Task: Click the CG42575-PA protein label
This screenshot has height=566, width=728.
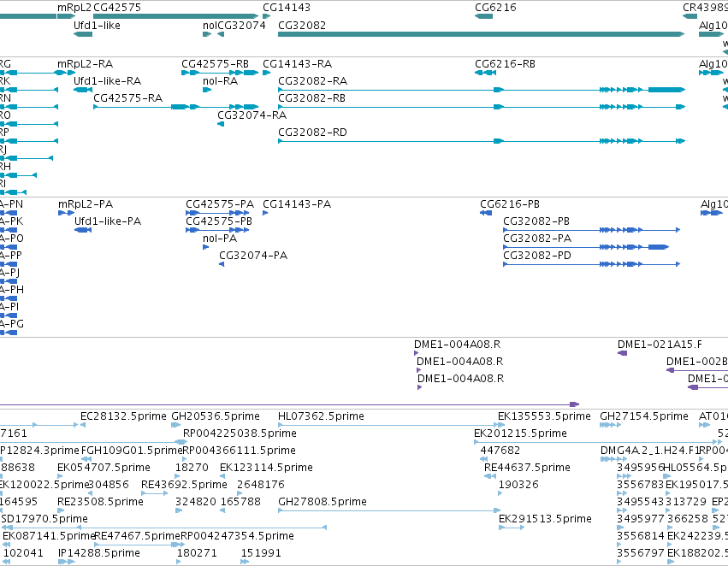Action: [x=220, y=204]
